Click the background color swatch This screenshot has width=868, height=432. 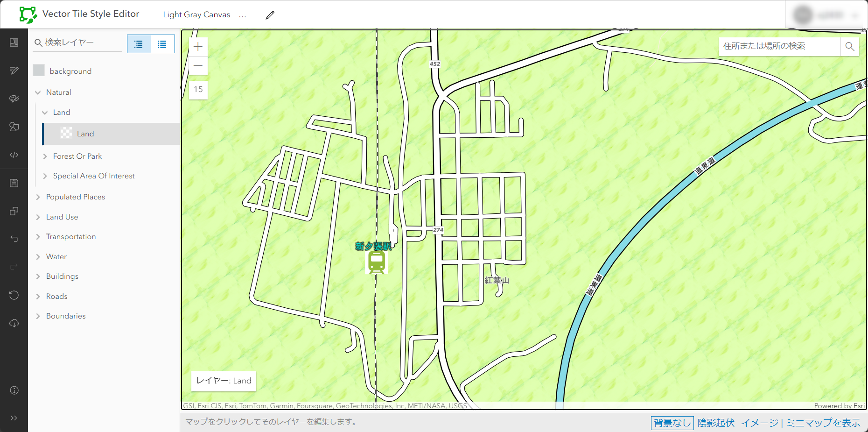39,70
